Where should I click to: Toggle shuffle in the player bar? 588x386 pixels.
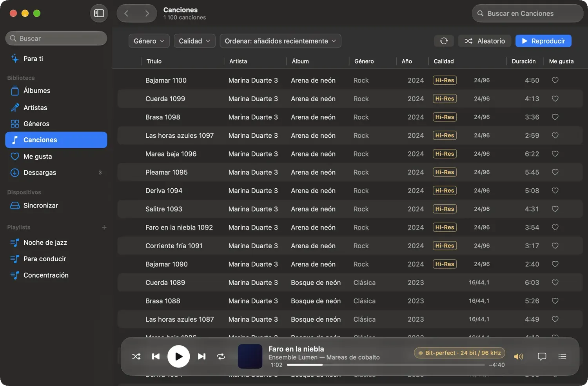point(136,357)
